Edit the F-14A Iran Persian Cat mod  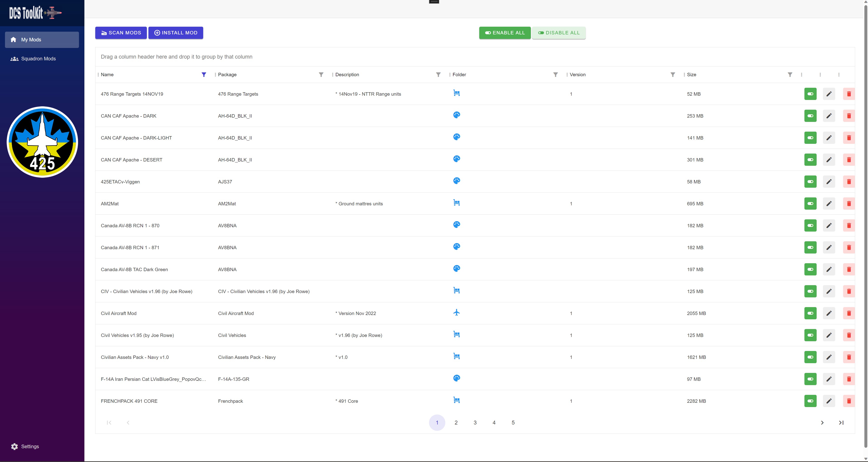point(829,379)
